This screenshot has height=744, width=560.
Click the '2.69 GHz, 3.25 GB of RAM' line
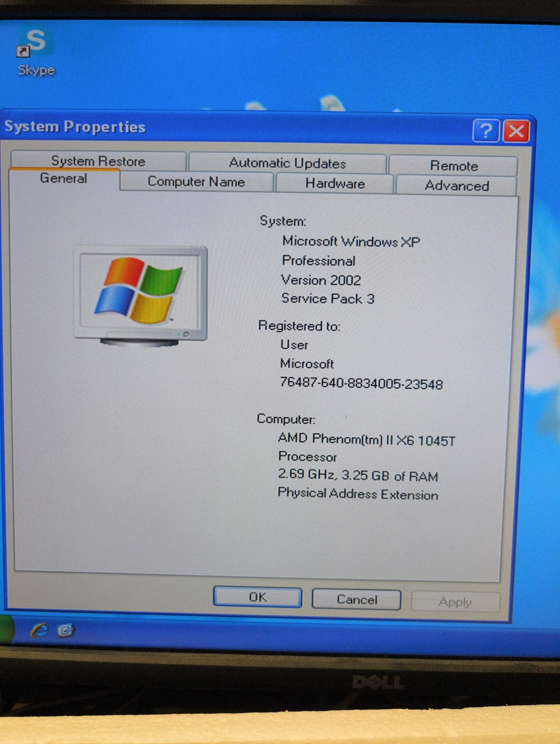(358, 475)
